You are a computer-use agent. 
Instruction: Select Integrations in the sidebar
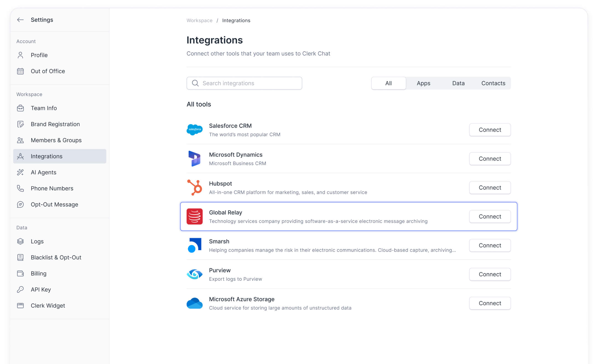tap(60, 156)
